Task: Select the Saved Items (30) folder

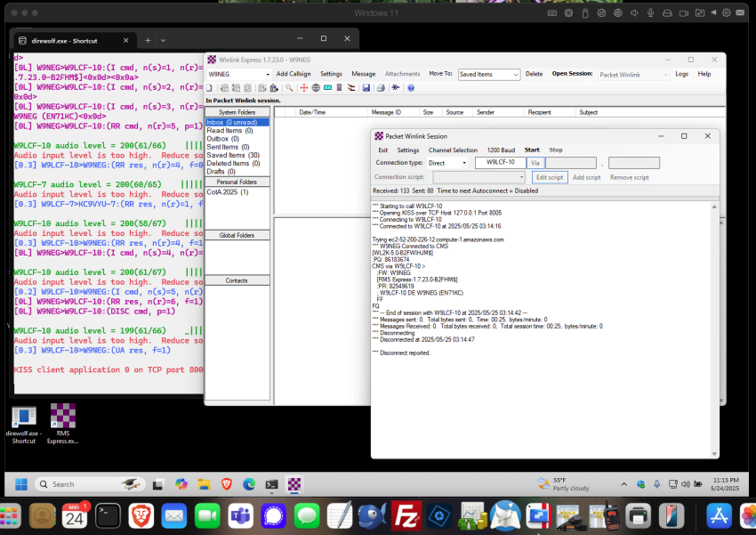Action: tap(233, 156)
